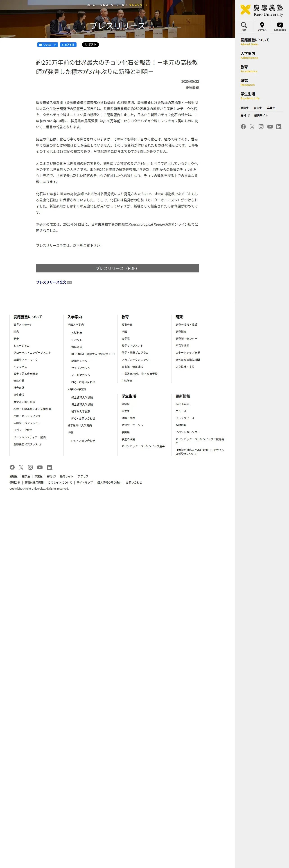Open YouTube icon in right sidebar
Screen dimensions: 289x868
pyautogui.click(x=270, y=127)
